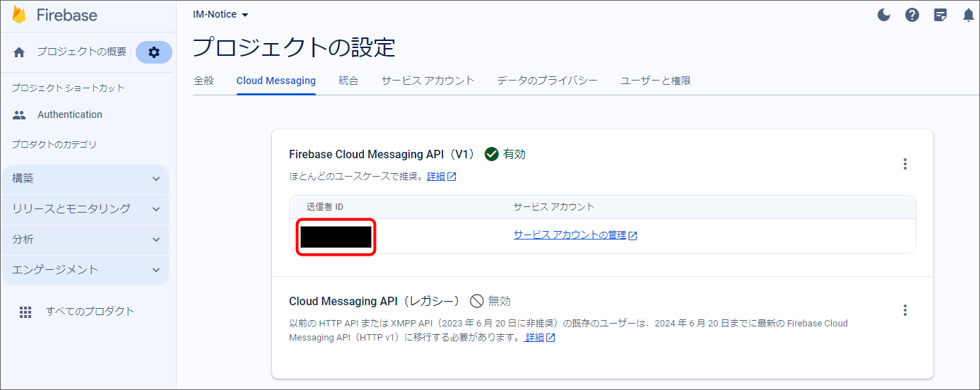Open more options for Firebase Cloud Messaging API (V1)
Viewport: 980px width, 390px height.
click(x=904, y=164)
